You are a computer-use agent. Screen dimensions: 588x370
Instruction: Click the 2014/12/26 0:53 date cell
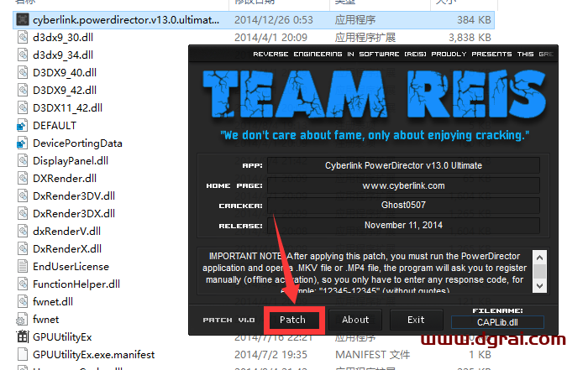pyautogui.click(x=273, y=20)
